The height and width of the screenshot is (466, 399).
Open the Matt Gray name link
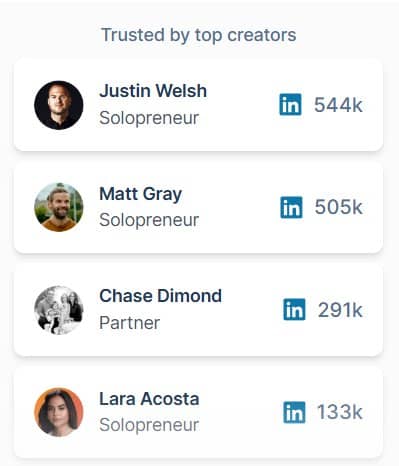pos(141,194)
